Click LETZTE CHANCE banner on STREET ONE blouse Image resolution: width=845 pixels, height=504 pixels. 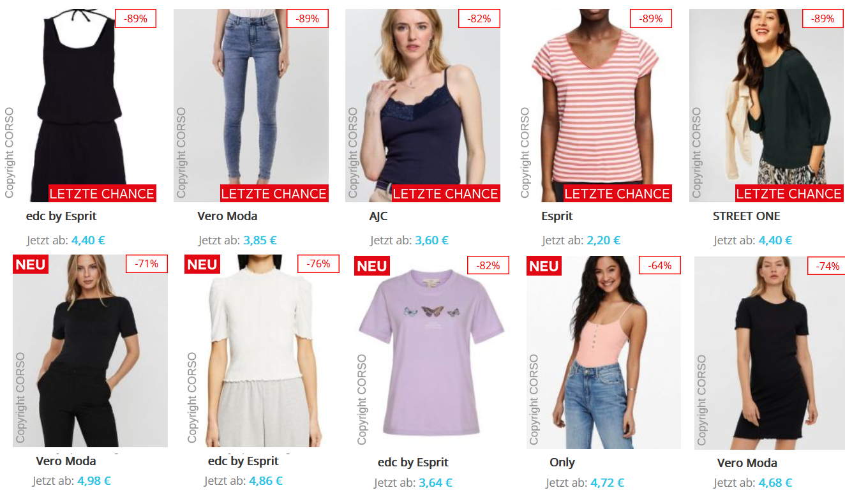pyautogui.click(x=789, y=193)
